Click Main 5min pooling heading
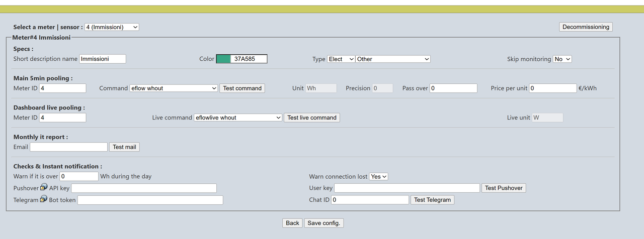Screen dimensions: 644x239 [43, 78]
